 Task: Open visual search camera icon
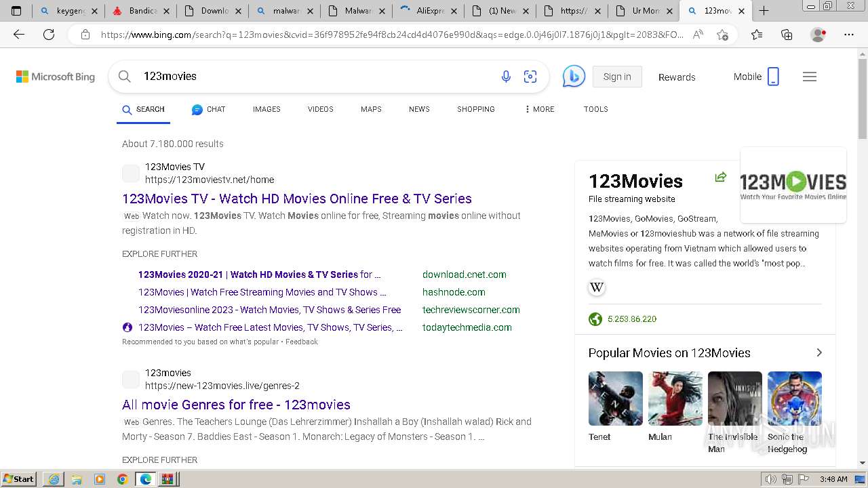[x=530, y=77]
